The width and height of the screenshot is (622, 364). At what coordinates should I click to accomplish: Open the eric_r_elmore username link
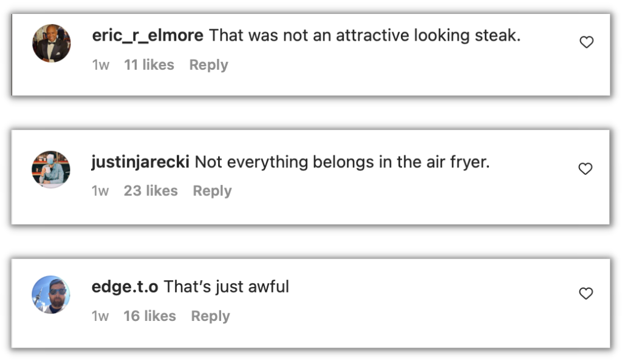coord(148,36)
